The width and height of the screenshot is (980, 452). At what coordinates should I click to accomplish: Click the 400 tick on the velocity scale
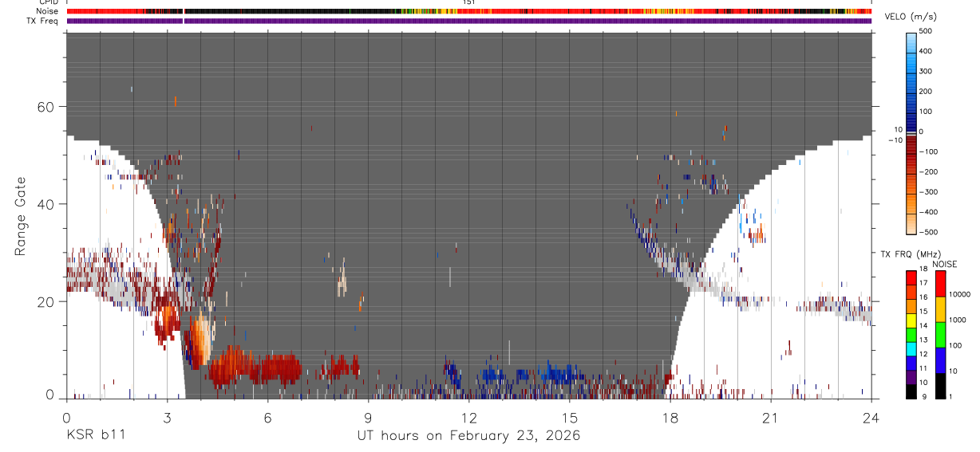click(927, 51)
